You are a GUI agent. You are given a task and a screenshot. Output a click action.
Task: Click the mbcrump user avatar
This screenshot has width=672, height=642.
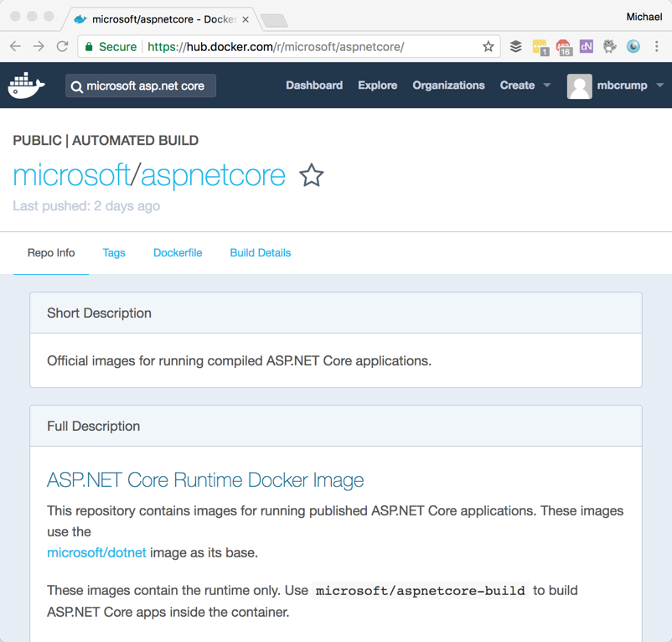(580, 86)
